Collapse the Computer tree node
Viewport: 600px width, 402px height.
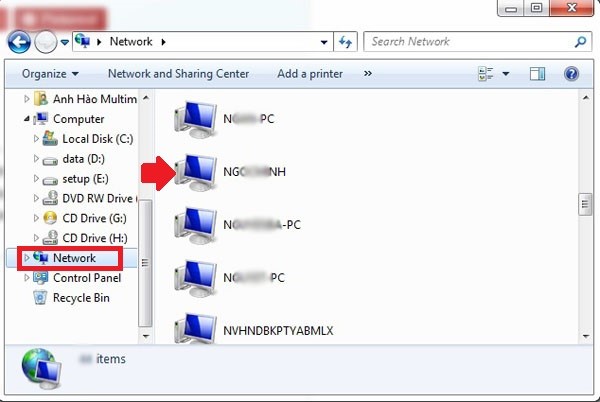click(x=26, y=119)
